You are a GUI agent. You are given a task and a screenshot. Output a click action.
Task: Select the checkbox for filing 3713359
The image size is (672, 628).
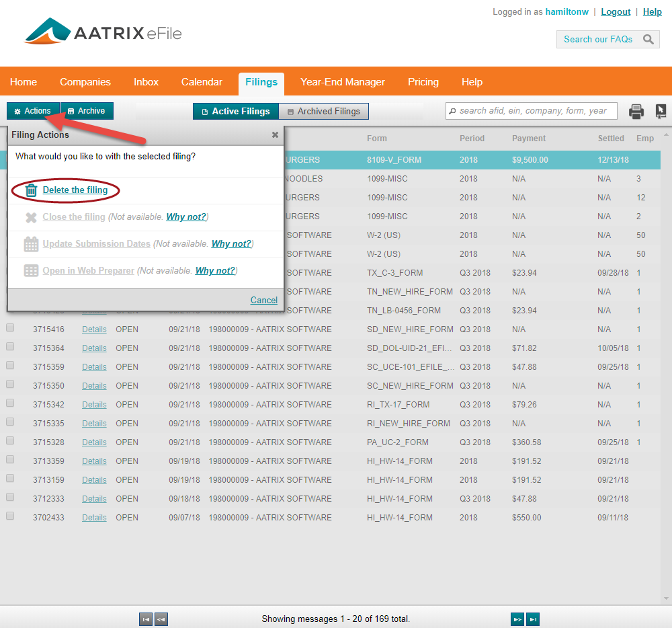(10, 460)
